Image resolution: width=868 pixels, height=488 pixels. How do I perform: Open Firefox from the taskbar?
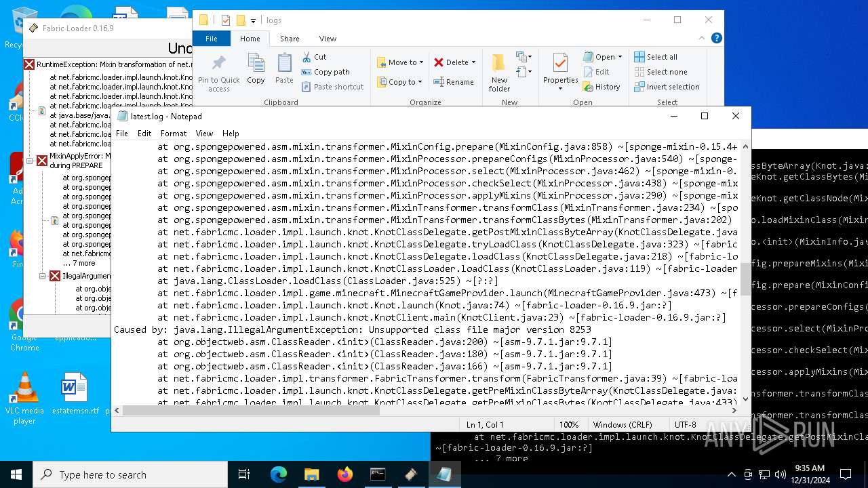pyautogui.click(x=344, y=474)
